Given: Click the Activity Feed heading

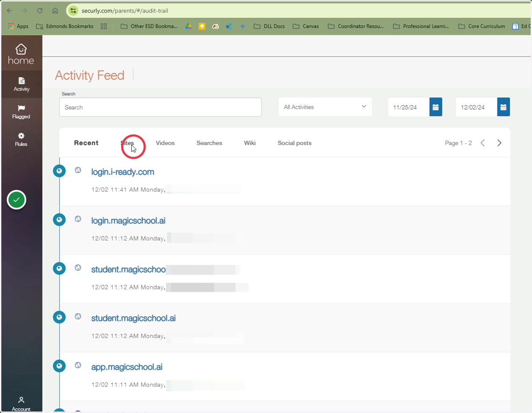Looking at the screenshot, I should pyautogui.click(x=90, y=75).
